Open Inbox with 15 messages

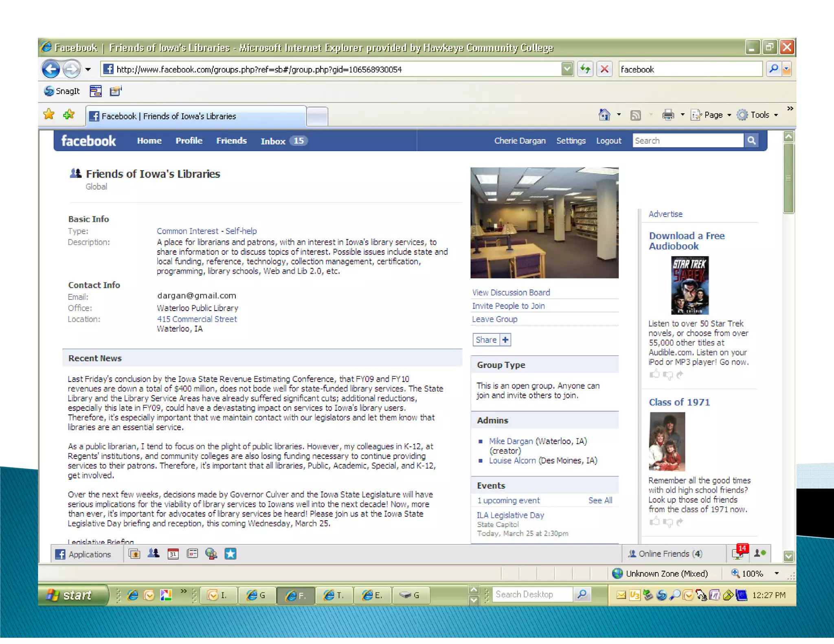[x=284, y=141]
